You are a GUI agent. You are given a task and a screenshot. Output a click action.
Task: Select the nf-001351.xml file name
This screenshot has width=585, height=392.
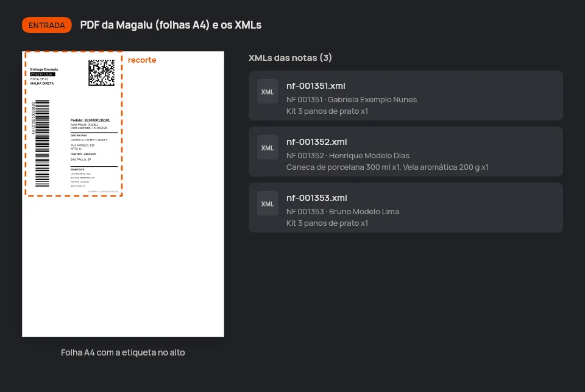coord(316,86)
